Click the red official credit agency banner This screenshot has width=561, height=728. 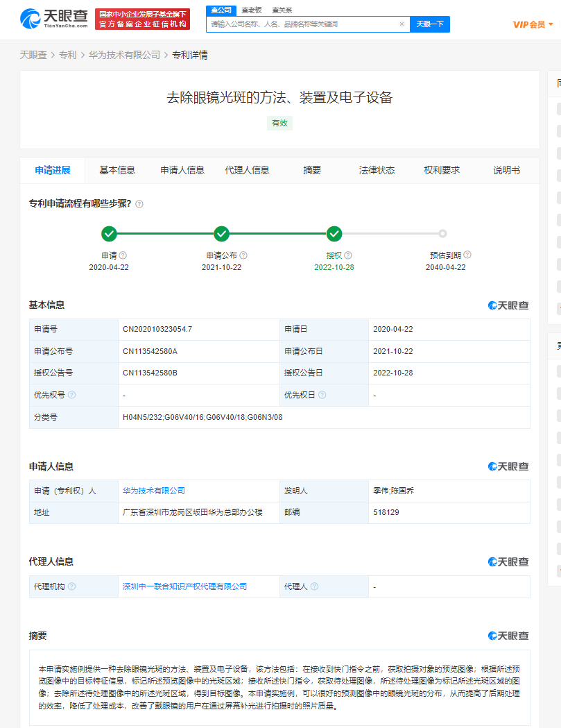pos(142,19)
